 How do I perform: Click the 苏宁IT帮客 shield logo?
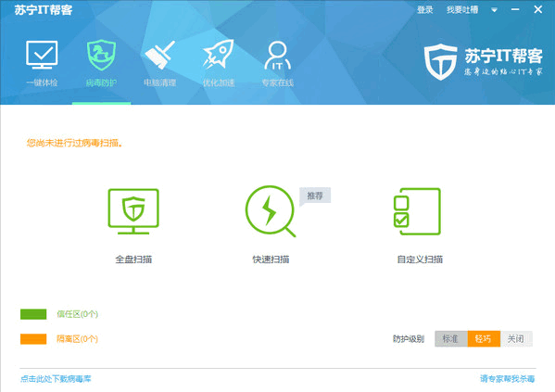(441, 62)
